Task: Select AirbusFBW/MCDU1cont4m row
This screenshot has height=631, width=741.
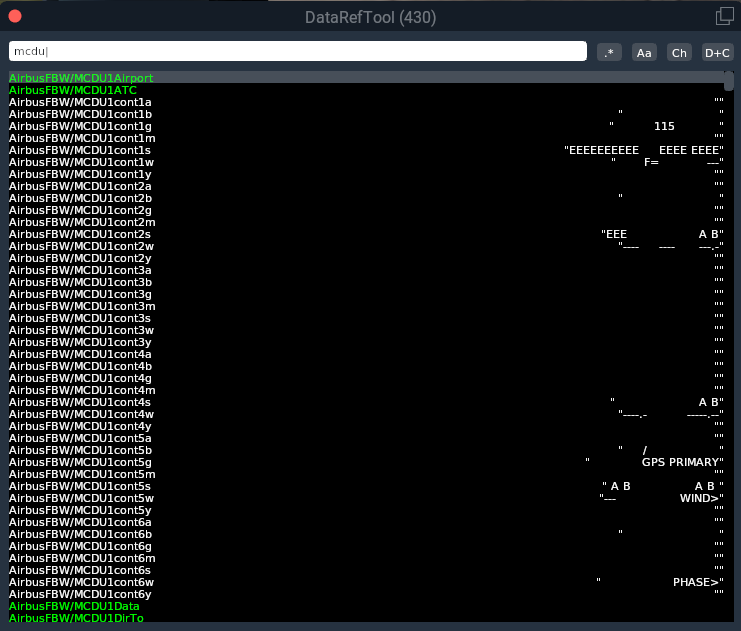Action: [366, 390]
